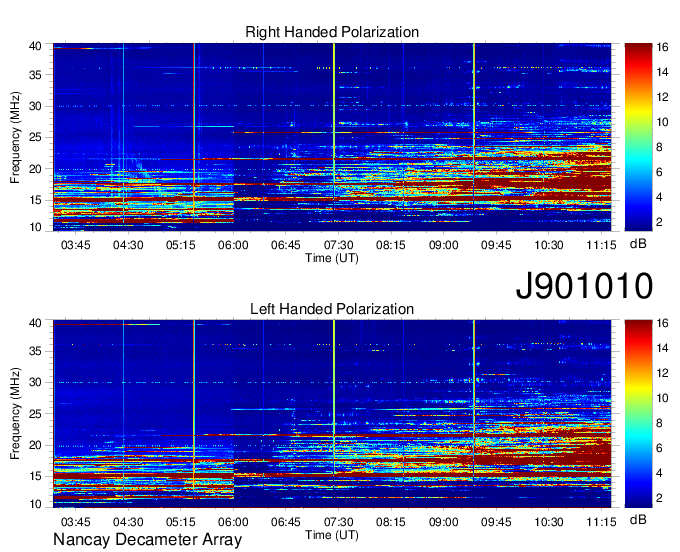Click the 15 MHz tick of Left Handed plot

pos(35,476)
